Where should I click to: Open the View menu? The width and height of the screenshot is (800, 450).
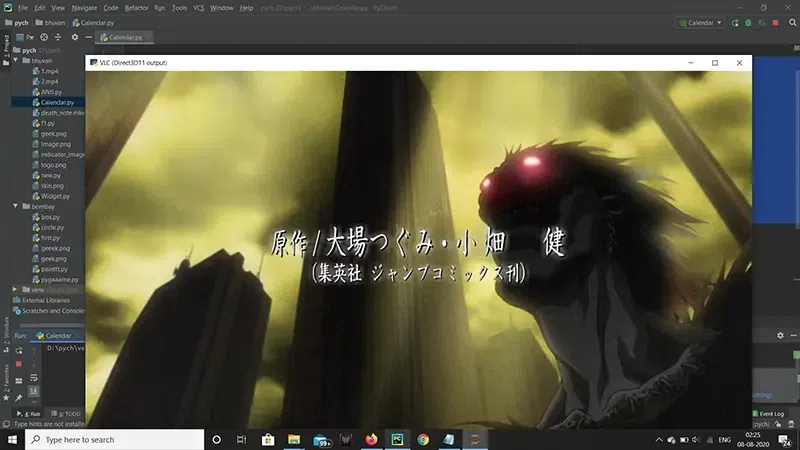[58, 8]
